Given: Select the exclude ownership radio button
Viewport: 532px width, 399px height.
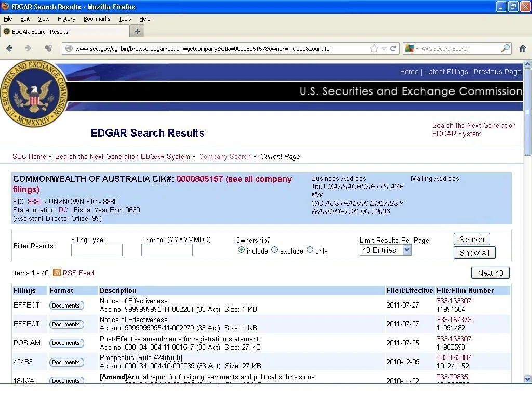Looking at the screenshot, I should coord(274,250).
